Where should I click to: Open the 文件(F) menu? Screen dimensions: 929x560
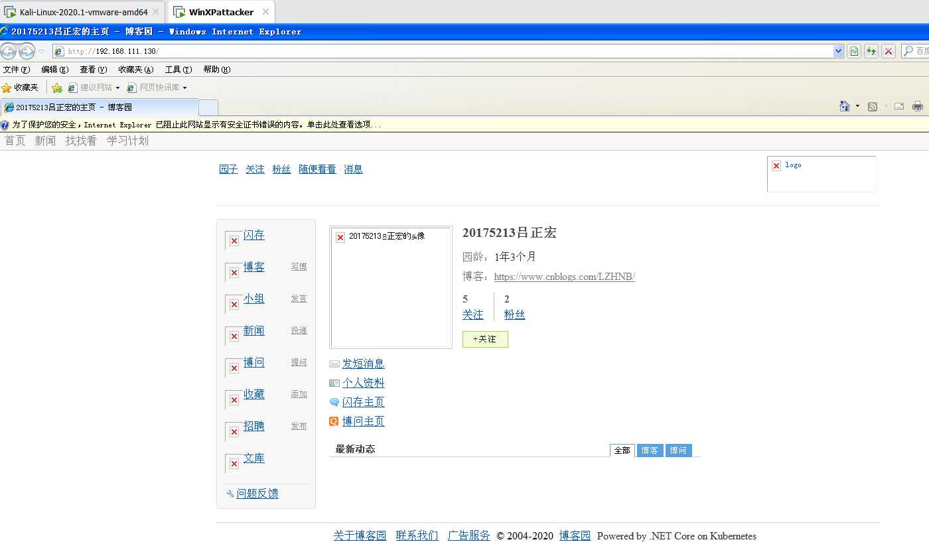[17, 70]
